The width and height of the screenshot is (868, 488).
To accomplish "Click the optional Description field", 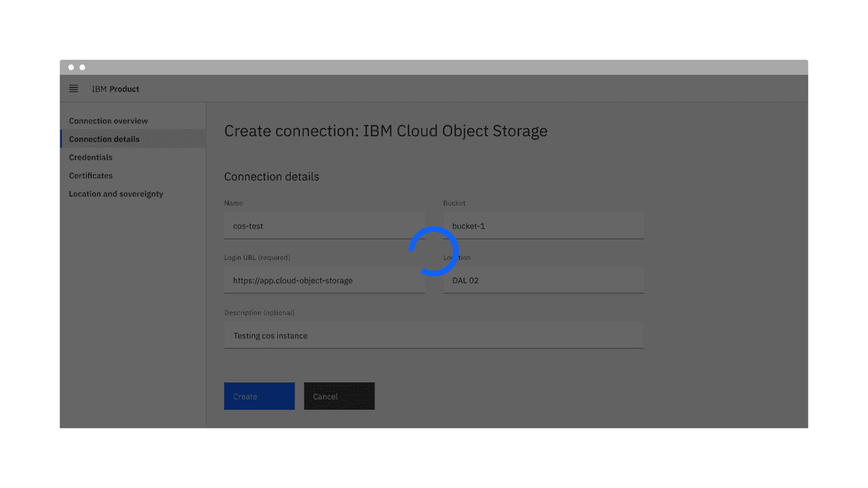I will tap(433, 335).
